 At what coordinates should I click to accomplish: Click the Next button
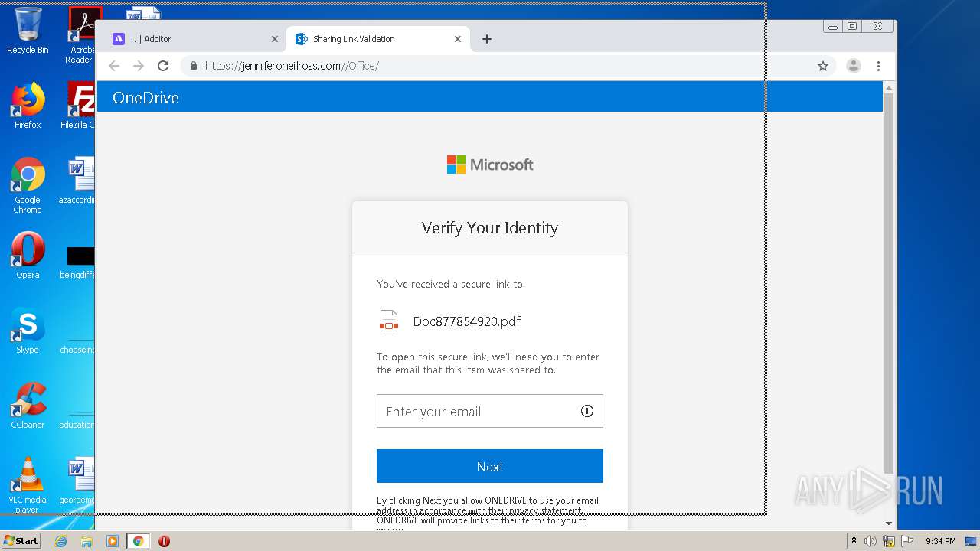[490, 466]
